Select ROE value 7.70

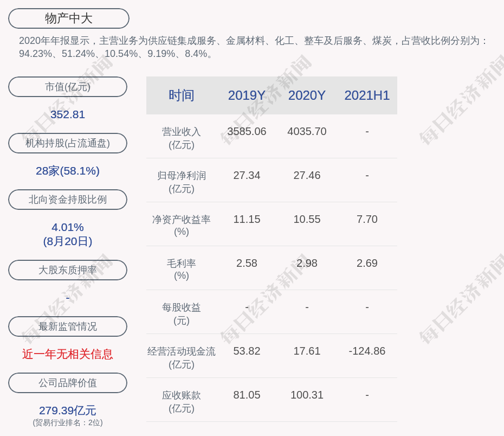click(367, 219)
